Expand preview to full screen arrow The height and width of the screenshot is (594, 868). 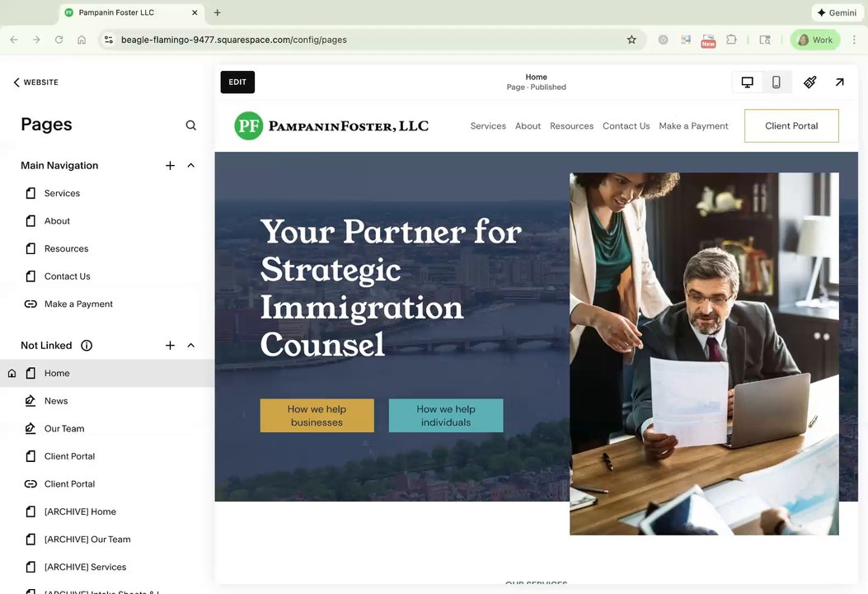[x=839, y=82]
